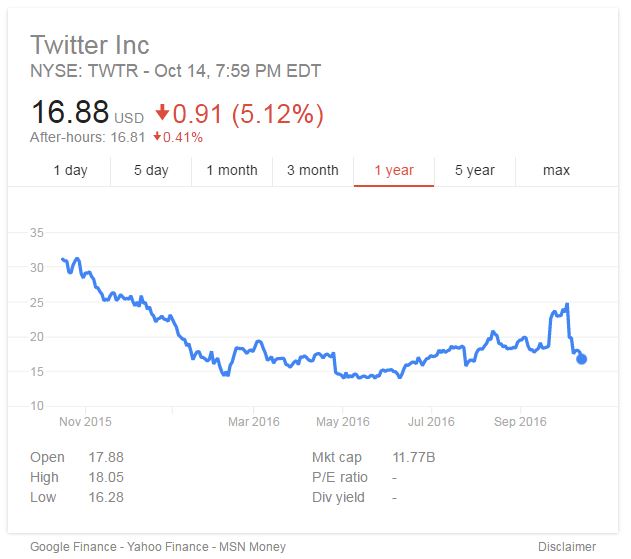Click the Mkt cap value 11.77B
The width and height of the screenshot is (631, 559).
(416, 458)
